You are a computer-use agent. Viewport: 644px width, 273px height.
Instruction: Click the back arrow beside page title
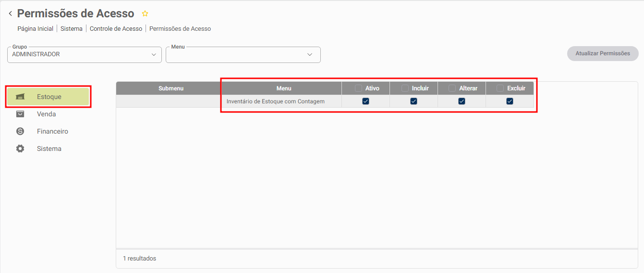coord(10,14)
